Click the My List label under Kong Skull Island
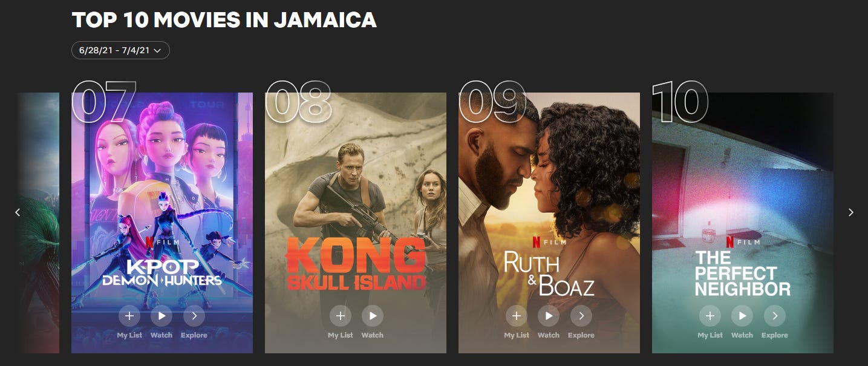The height and width of the screenshot is (366, 868). pyautogui.click(x=341, y=335)
